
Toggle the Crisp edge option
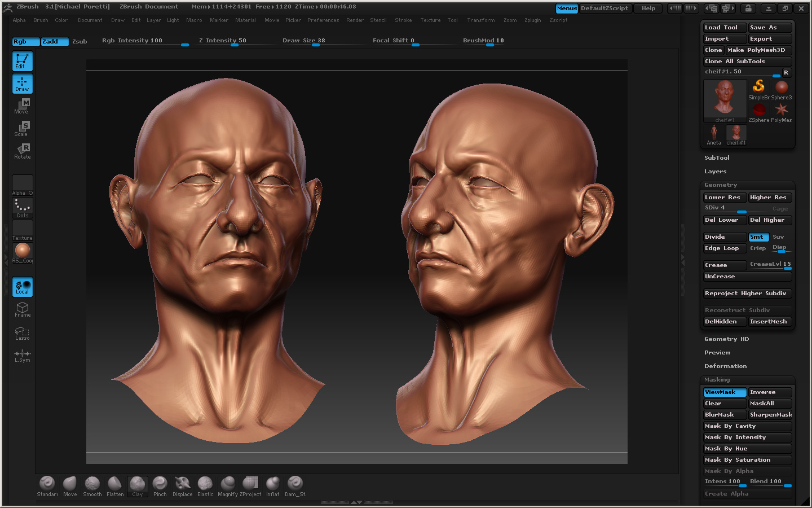point(758,248)
